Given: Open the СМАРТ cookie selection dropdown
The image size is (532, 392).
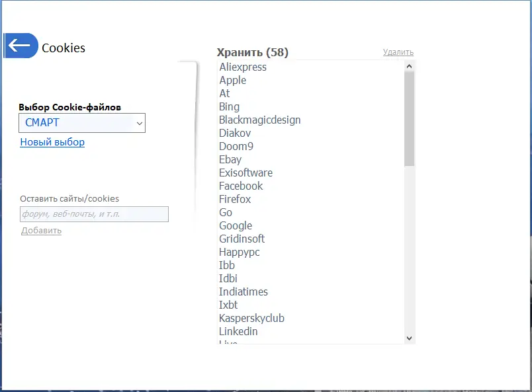Looking at the screenshot, I should tap(82, 123).
